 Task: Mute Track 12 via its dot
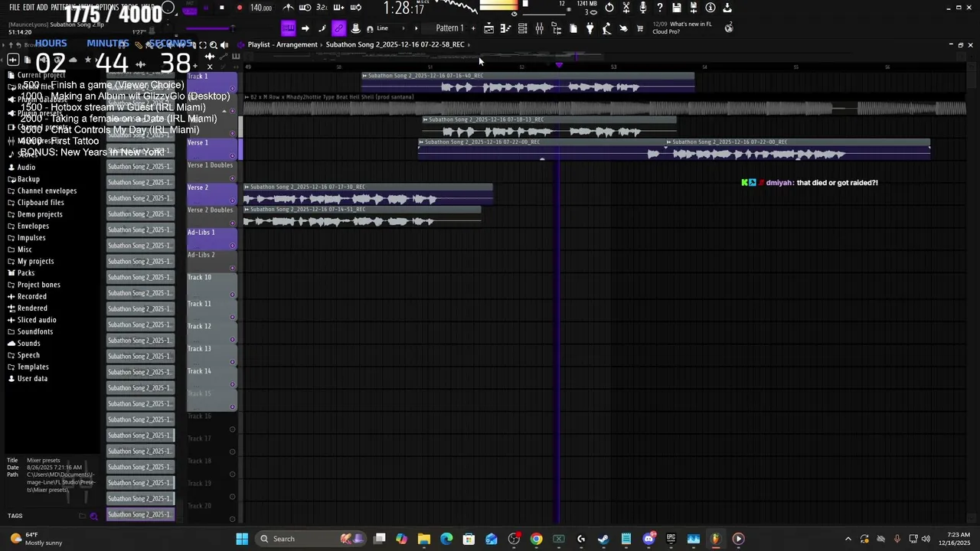233,339
